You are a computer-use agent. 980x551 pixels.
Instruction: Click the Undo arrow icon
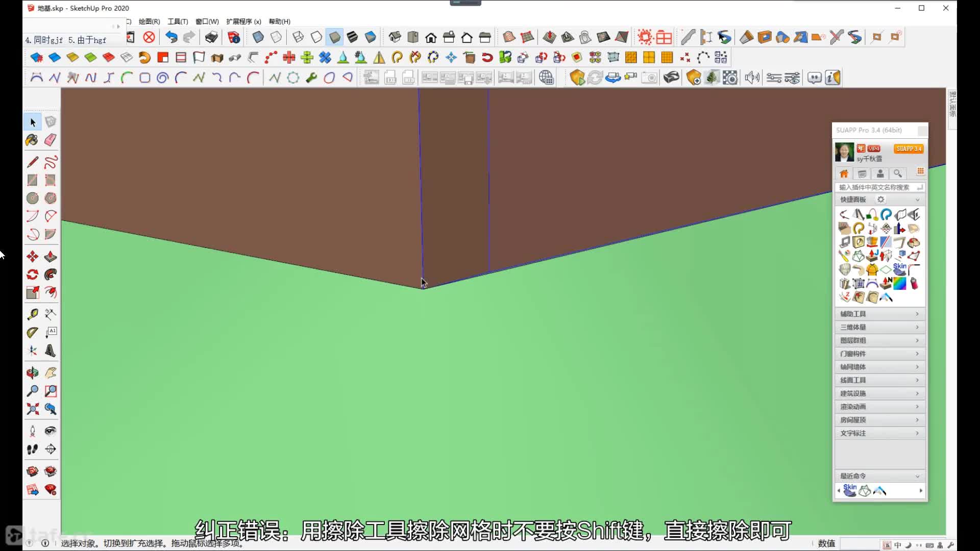click(171, 37)
